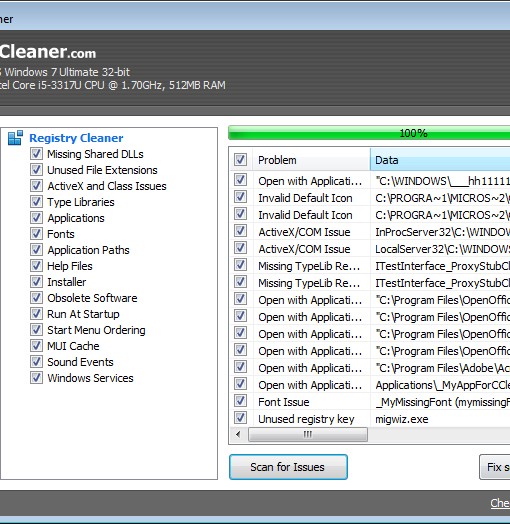510x524 pixels.
Task: Toggle Obsolete Software checkbox
Action: (36, 298)
